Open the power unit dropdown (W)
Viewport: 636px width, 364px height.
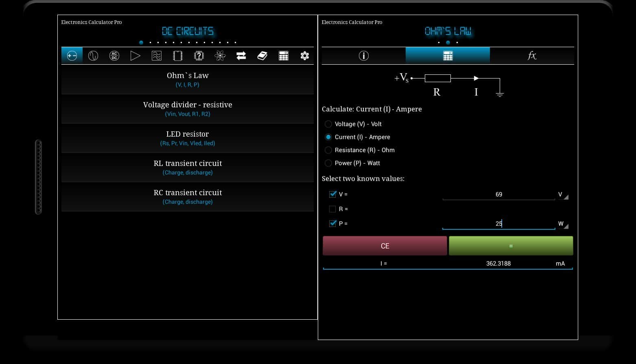coord(562,224)
